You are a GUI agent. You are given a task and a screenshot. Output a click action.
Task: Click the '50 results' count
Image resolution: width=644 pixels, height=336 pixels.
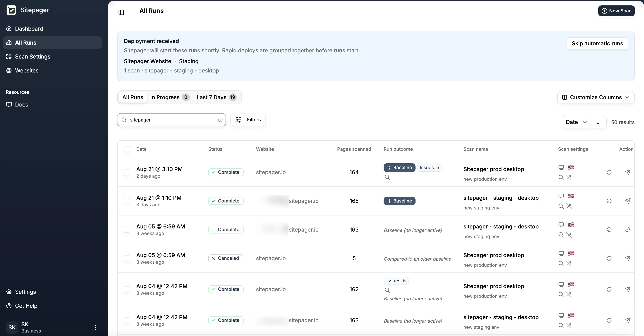pyautogui.click(x=623, y=122)
